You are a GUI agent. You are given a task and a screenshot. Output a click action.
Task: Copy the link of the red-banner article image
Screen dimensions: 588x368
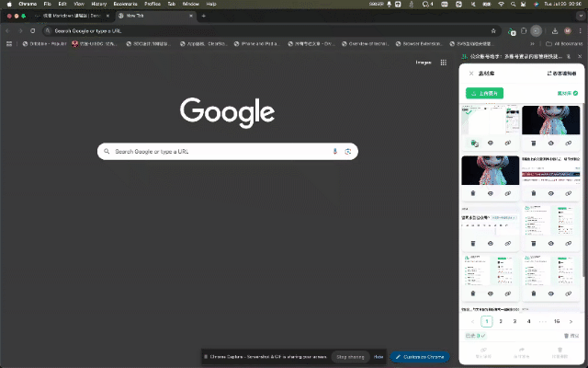point(569,193)
